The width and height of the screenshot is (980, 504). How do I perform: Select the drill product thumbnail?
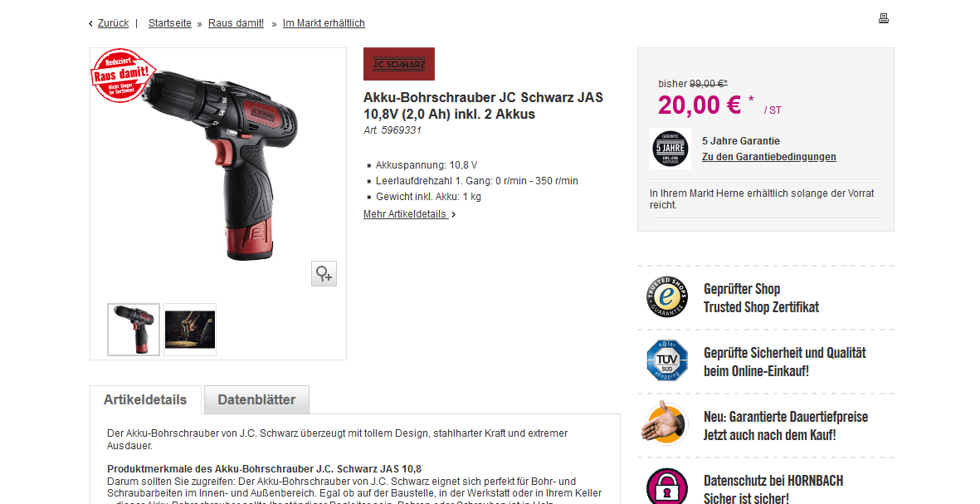134,330
